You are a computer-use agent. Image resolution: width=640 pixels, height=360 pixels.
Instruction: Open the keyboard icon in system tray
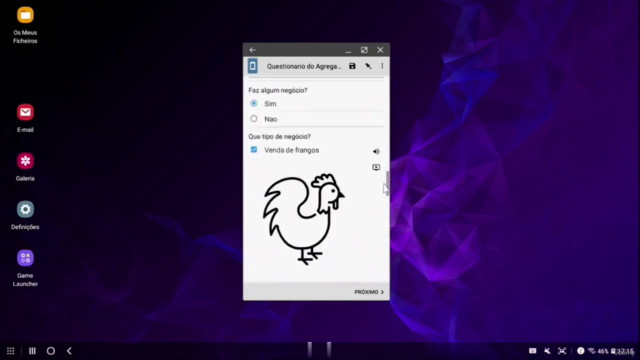533,351
